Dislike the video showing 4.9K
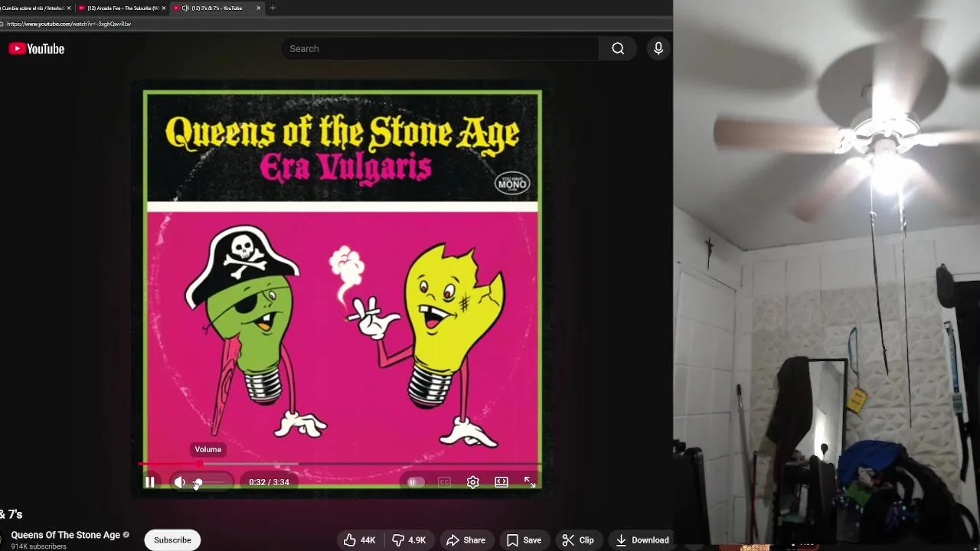Image resolution: width=980 pixels, height=551 pixels. pos(409,540)
